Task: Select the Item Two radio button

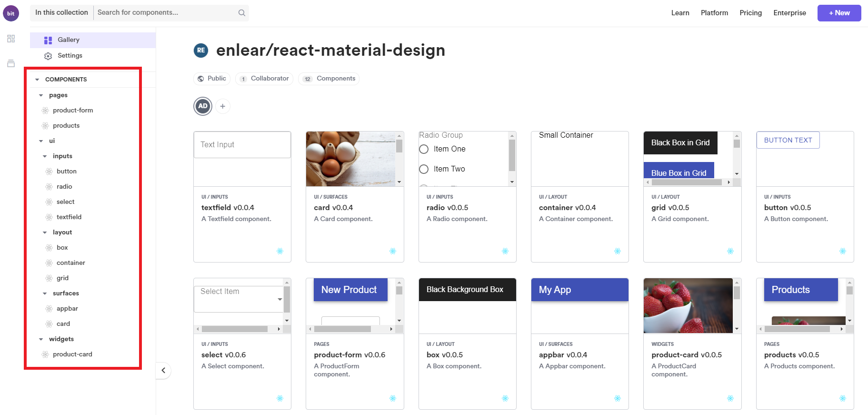Action: [x=424, y=169]
